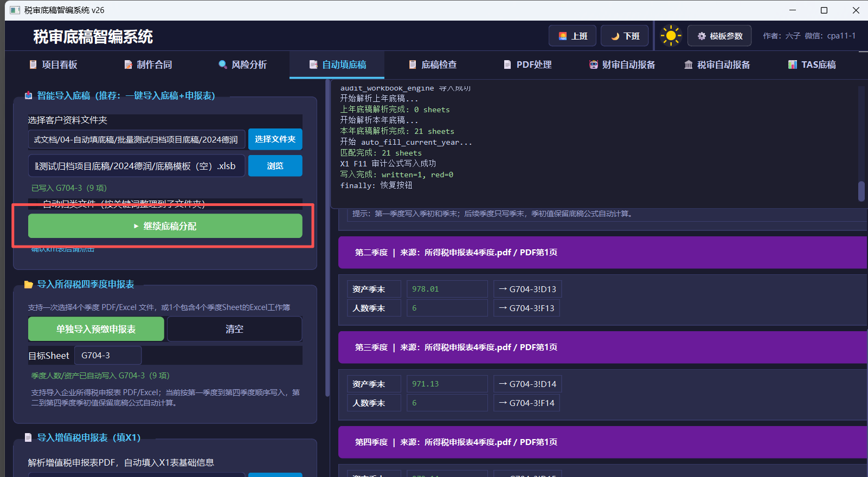Click the 清空 button
868x477 pixels.
pos(234,329)
